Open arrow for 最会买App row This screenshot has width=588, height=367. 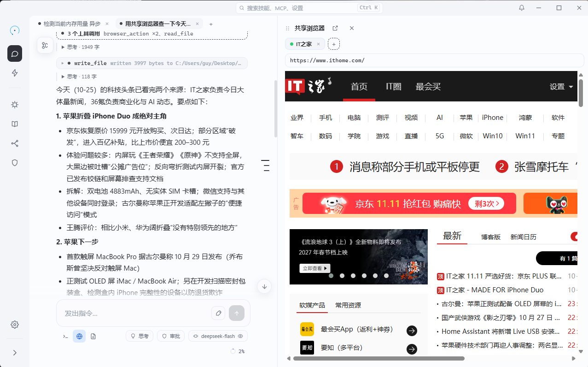[412, 331]
